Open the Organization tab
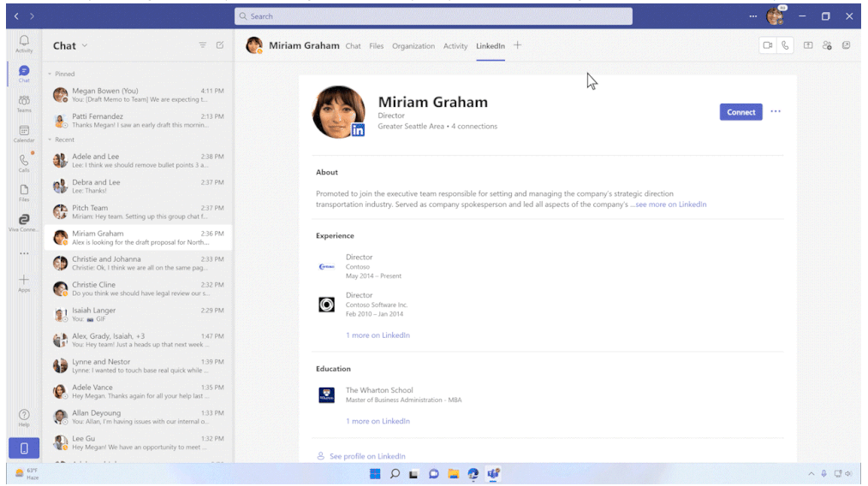The image size is (868, 486). coord(413,46)
